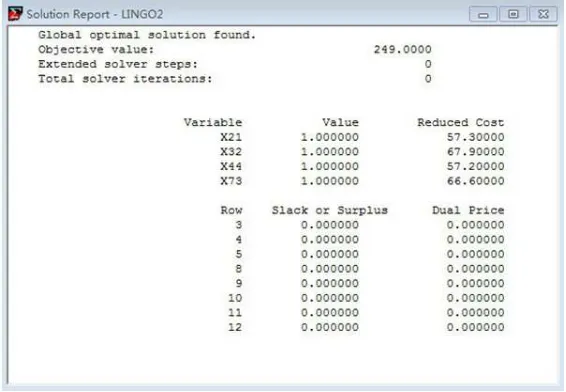Click X44 value 1.000000
The image size is (566, 392).
point(330,166)
